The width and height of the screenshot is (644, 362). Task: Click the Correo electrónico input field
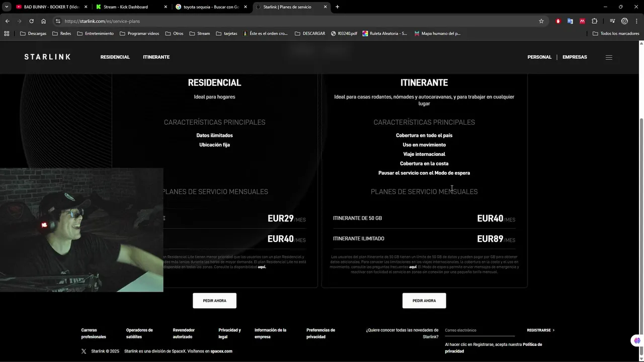point(479,330)
